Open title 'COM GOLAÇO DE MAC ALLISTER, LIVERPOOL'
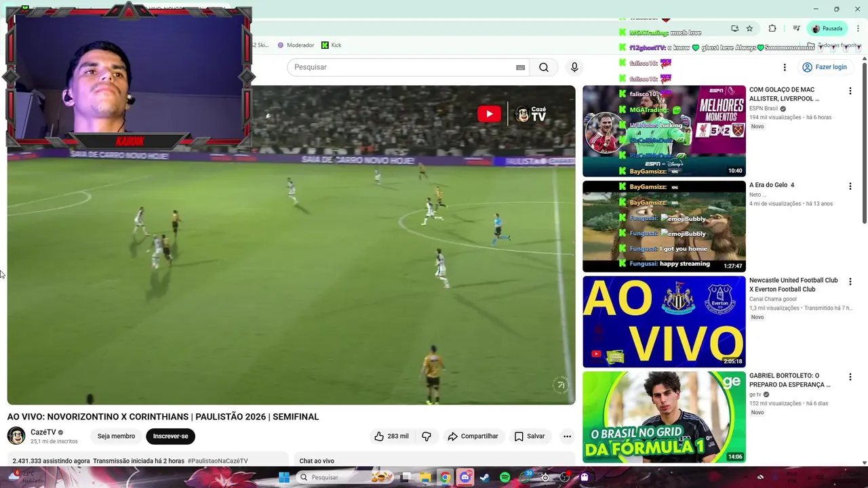The image size is (868, 488). click(x=784, y=94)
